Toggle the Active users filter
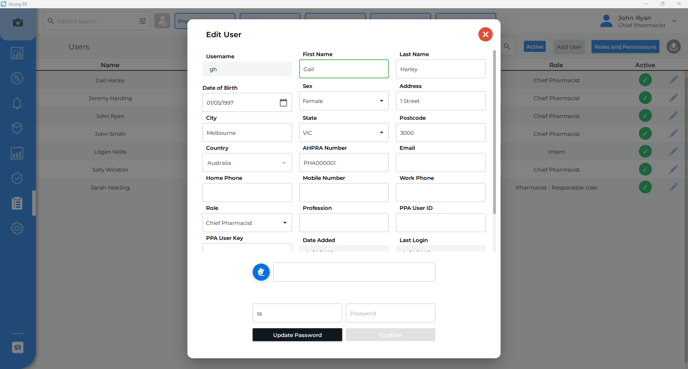688x369 pixels. (x=534, y=47)
